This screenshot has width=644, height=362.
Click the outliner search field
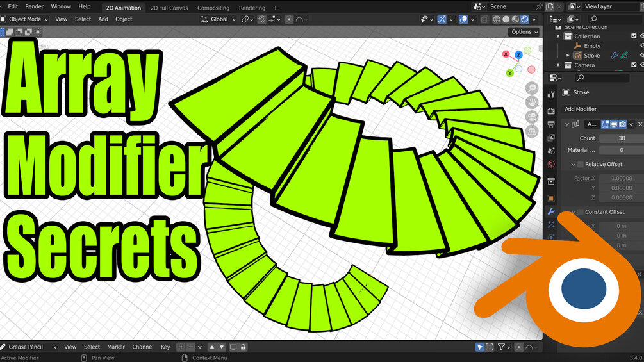616,19
